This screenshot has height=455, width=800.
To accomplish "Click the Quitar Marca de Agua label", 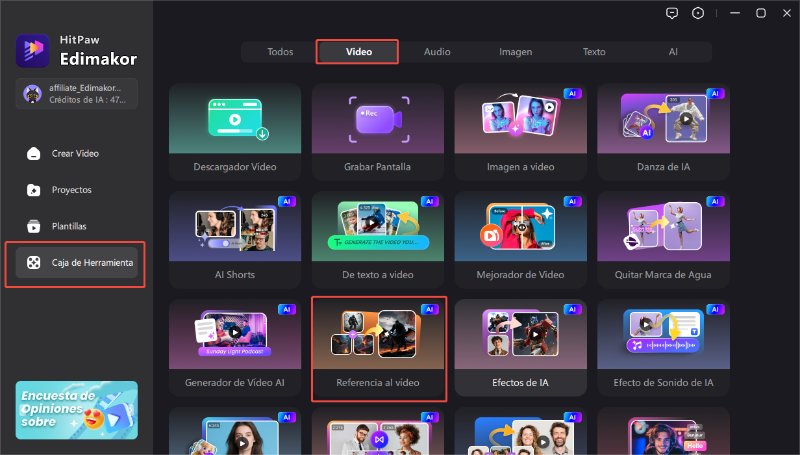I will [x=663, y=274].
